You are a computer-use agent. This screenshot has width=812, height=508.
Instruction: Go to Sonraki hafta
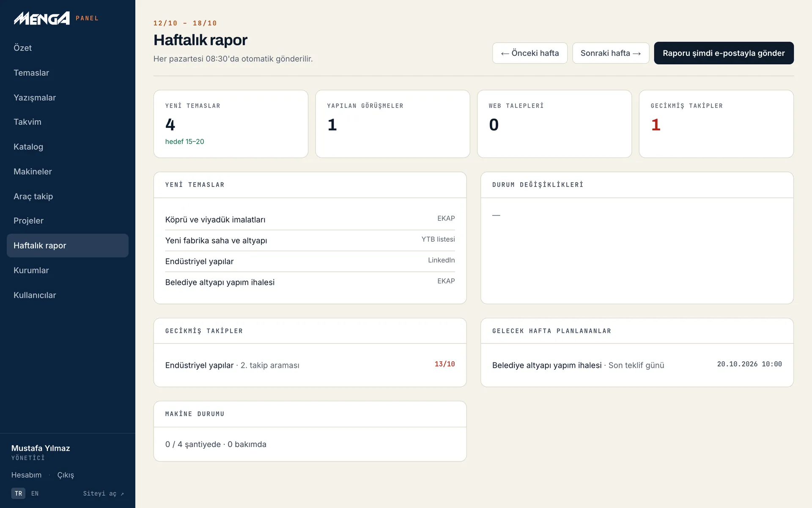pyautogui.click(x=611, y=53)
